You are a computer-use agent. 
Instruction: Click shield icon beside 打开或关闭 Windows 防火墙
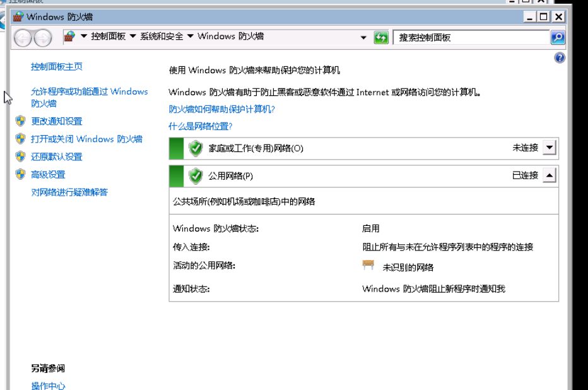click(x=20, y=139)
